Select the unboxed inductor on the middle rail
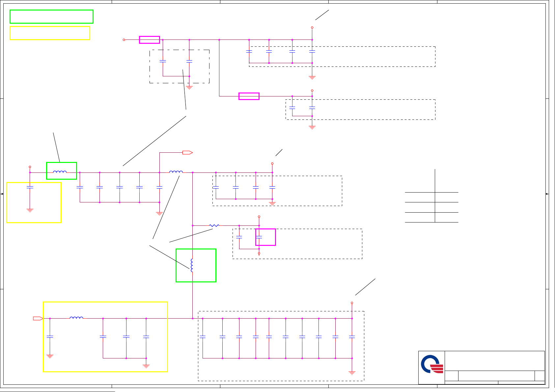 (176, 172)
